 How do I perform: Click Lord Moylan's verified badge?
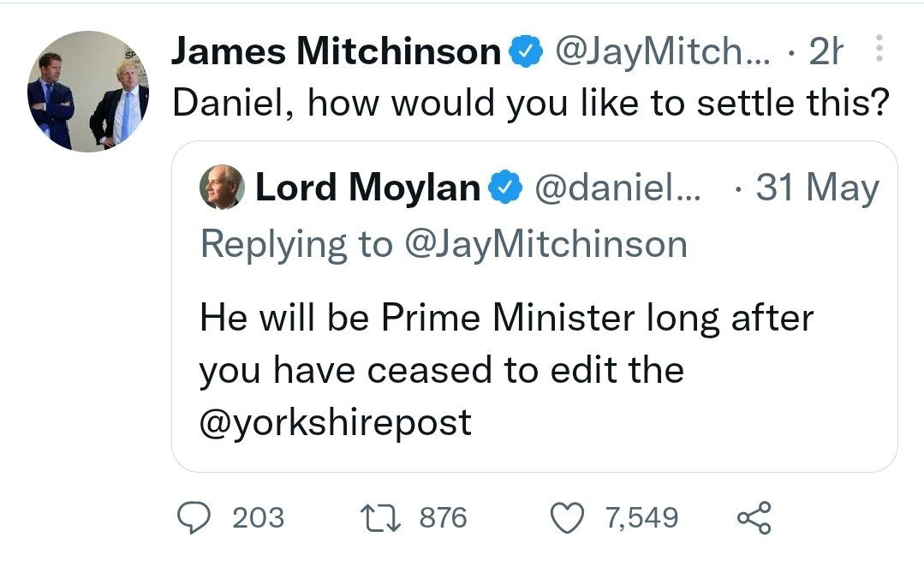(x=503, y=188)
